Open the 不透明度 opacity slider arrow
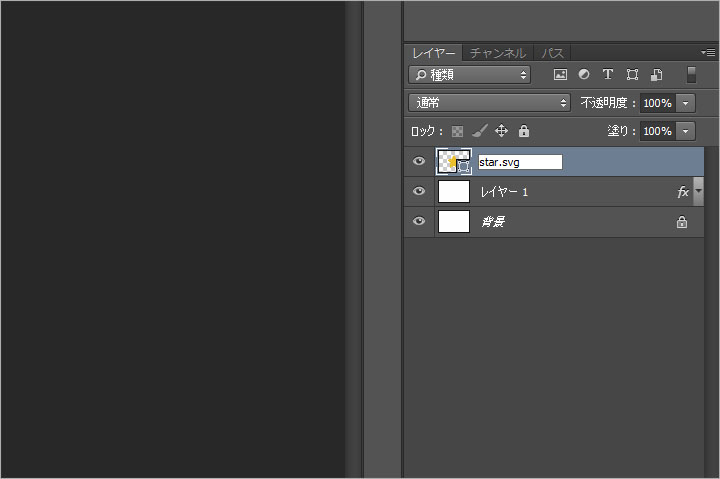Viewport: 720px width, 479px height. click(686, 103)
